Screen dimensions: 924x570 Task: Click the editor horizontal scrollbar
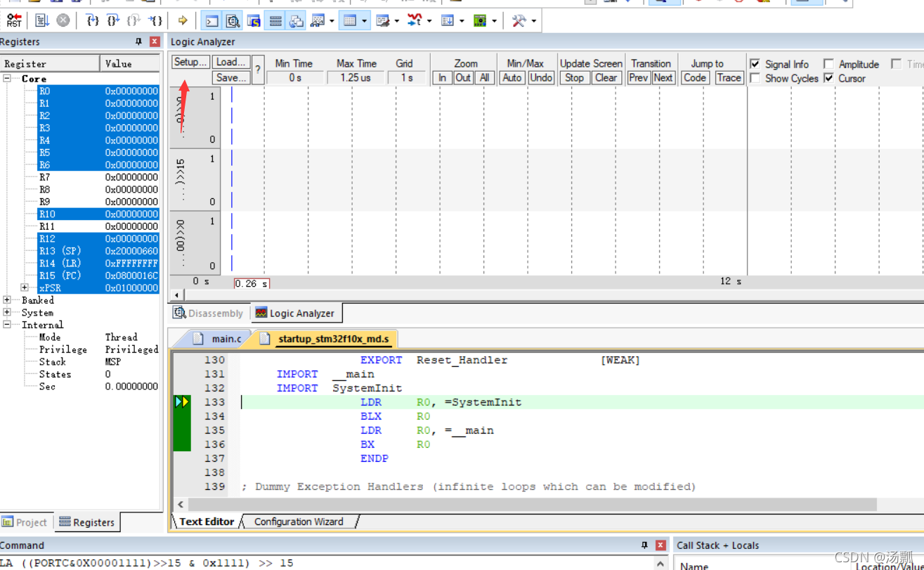coord(532,504)
